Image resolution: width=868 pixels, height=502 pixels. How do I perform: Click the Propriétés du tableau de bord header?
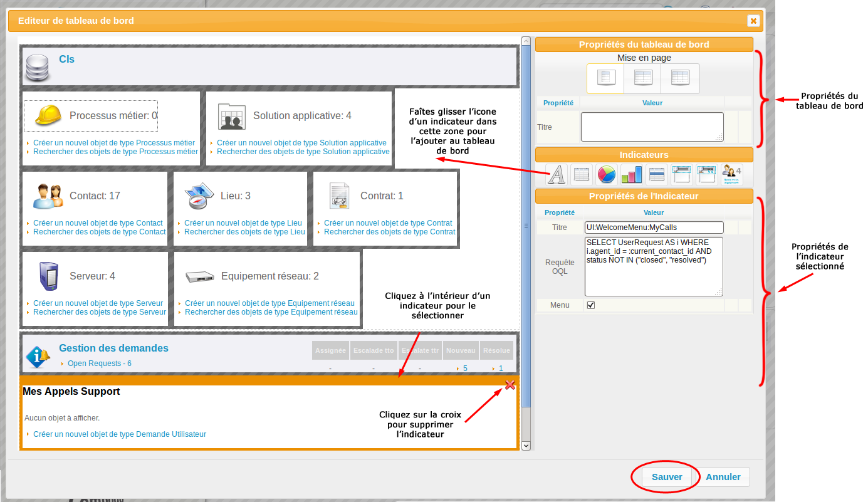[644, 44]
